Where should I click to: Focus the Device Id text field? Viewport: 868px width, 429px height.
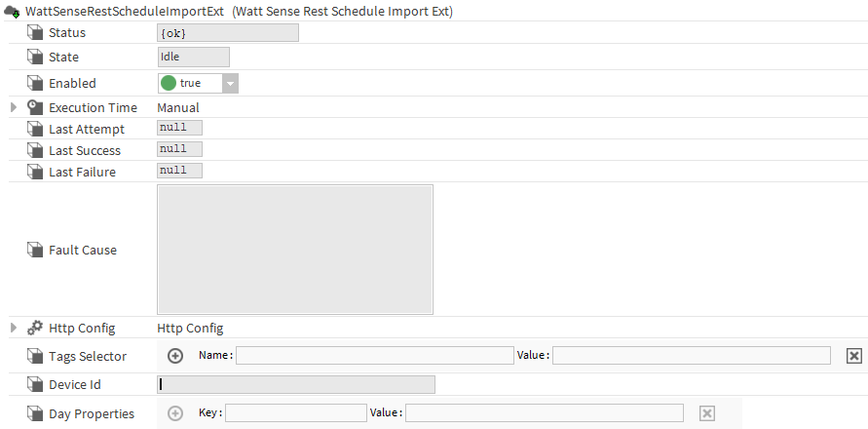(296, 385)
